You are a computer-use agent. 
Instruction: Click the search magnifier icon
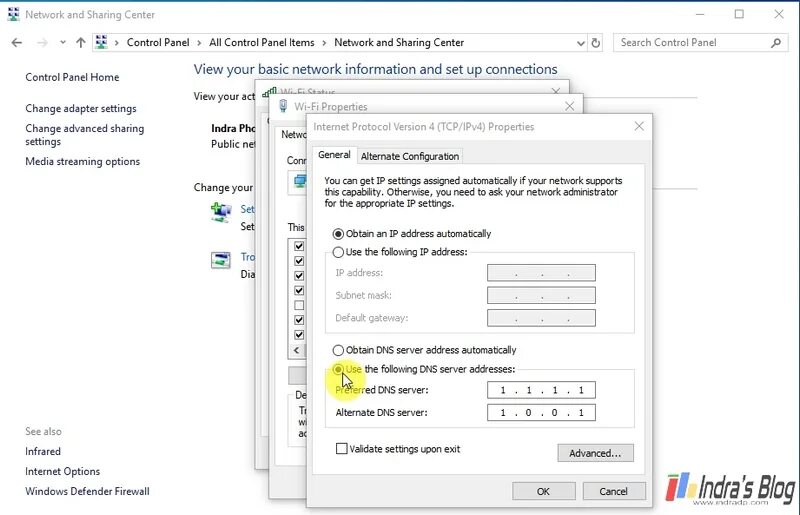pyautogui.click(x=776, y=43)
